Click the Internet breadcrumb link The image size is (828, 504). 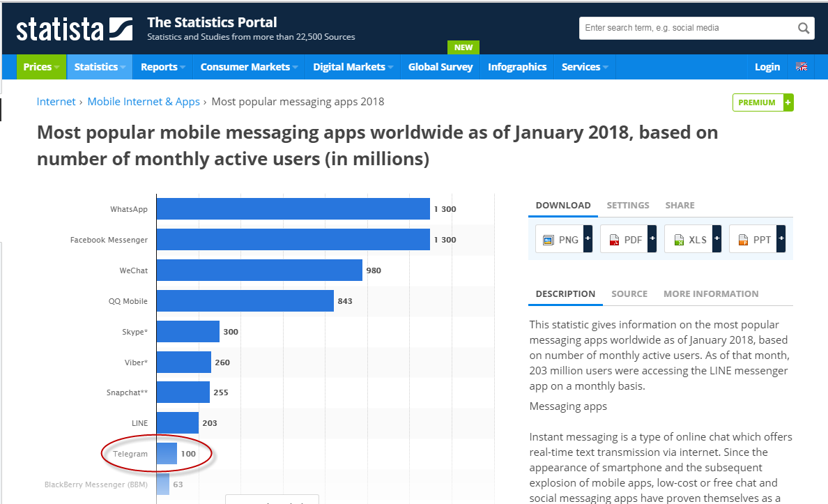(56, 102)
